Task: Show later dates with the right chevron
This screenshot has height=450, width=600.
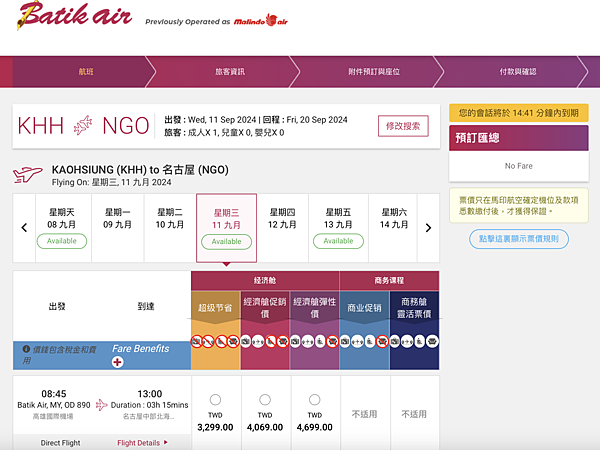Action: coord(428,228)
